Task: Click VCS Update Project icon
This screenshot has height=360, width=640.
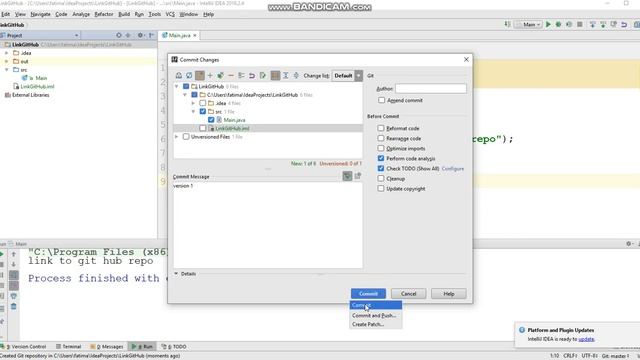Action: 593,24
